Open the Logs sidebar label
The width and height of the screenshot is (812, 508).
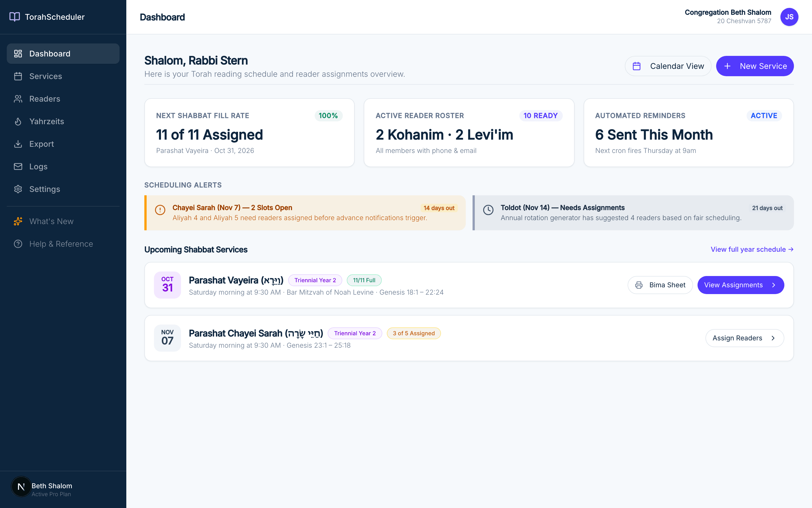coord(38,167)
